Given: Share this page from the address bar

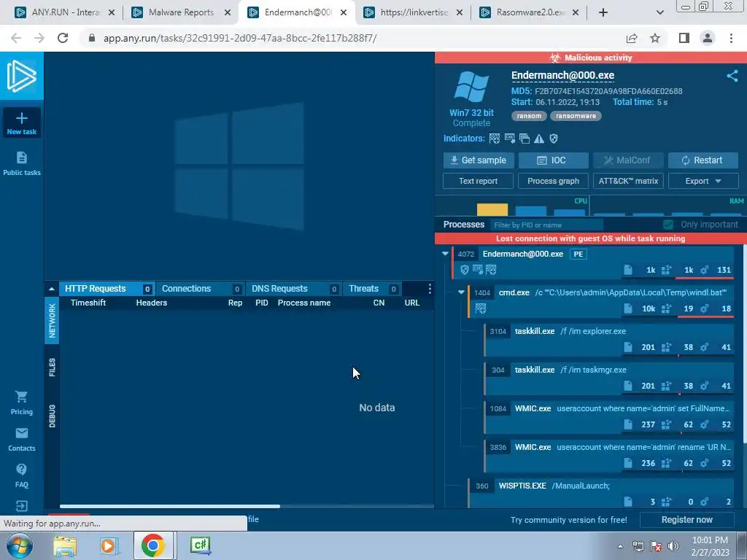Looking at the screenshot, I should tap(632, 38).
